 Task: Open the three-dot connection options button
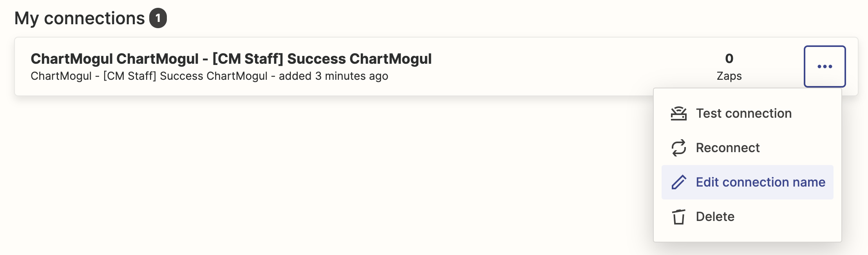click(x=825, y=66)
